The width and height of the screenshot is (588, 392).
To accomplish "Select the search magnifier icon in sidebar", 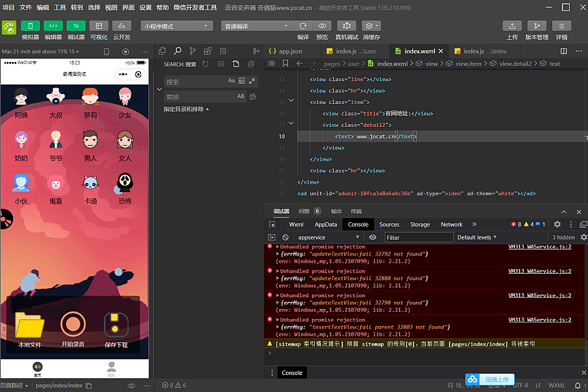I will (178, 51).
